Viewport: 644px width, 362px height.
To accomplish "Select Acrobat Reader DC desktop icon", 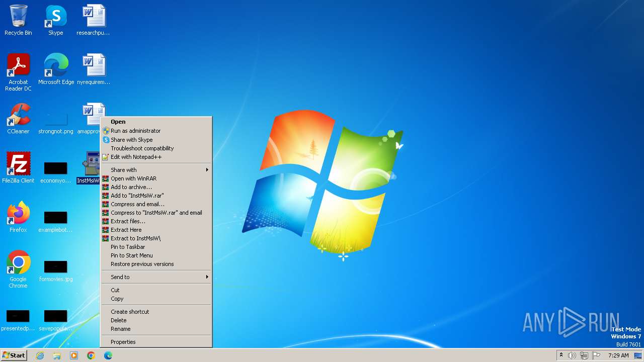I will (x=18, y=72).
